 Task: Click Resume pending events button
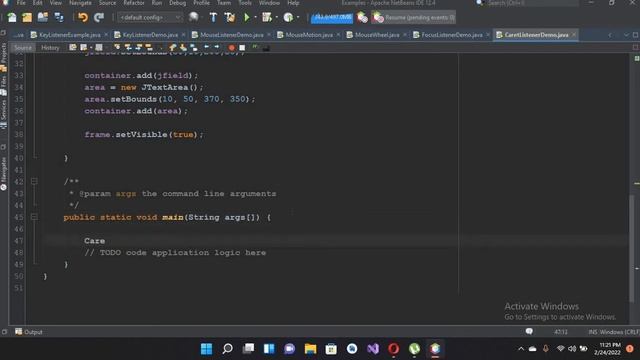coord(413,18)
